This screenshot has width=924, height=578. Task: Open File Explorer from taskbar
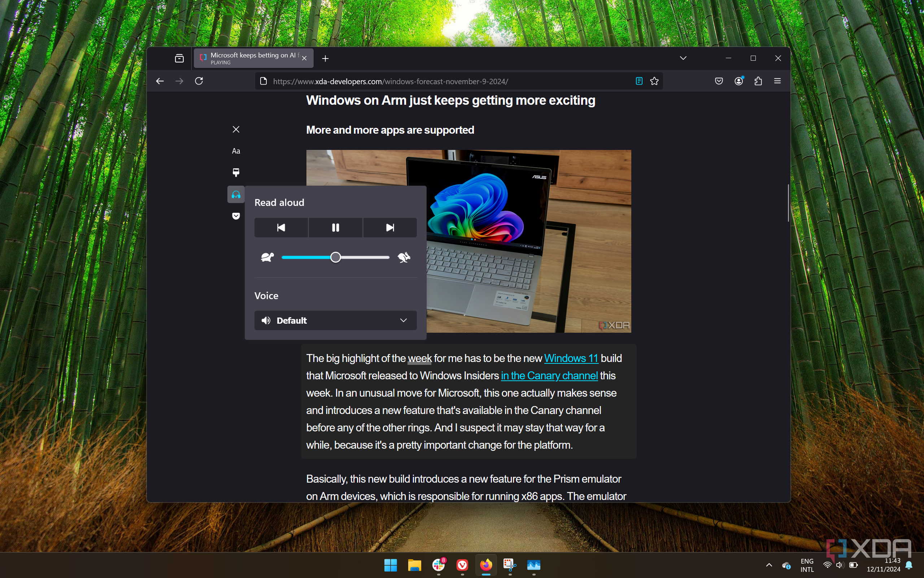point(415,565)
